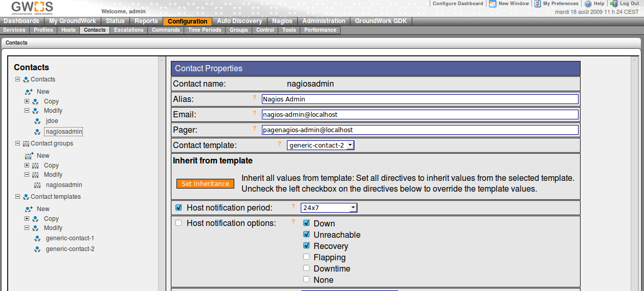
Task: Enable the Flapping notification option
Action: point(306,257)
